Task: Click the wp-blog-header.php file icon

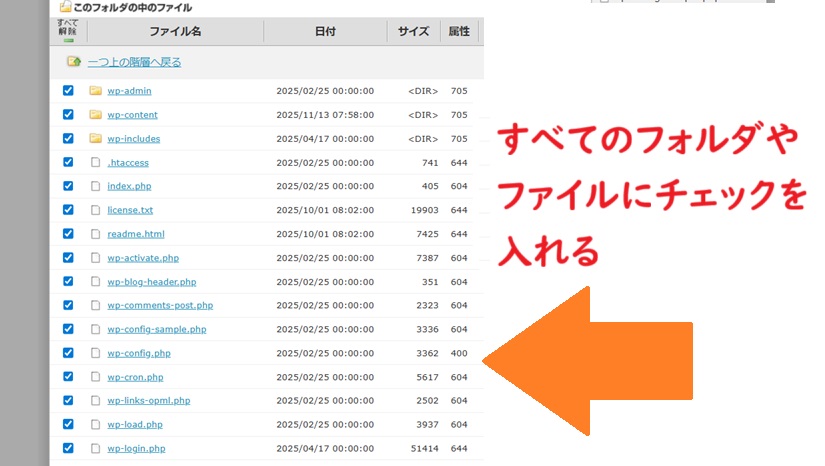Action: click(x=95, y=281)
